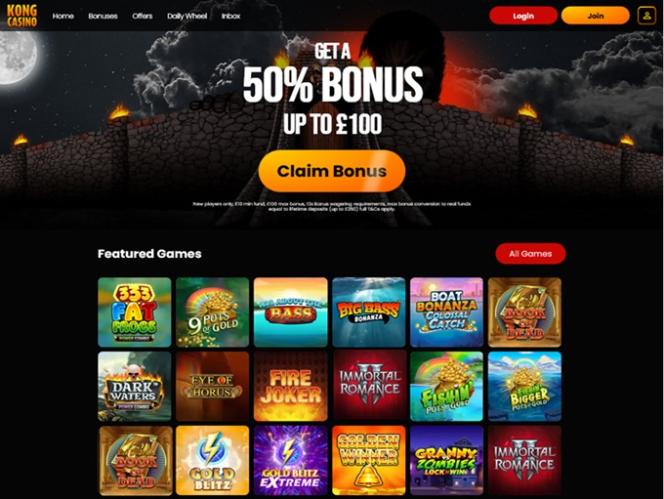Play Big Bass Bonanza
664x499 pixels.
(x=369, y=312)
